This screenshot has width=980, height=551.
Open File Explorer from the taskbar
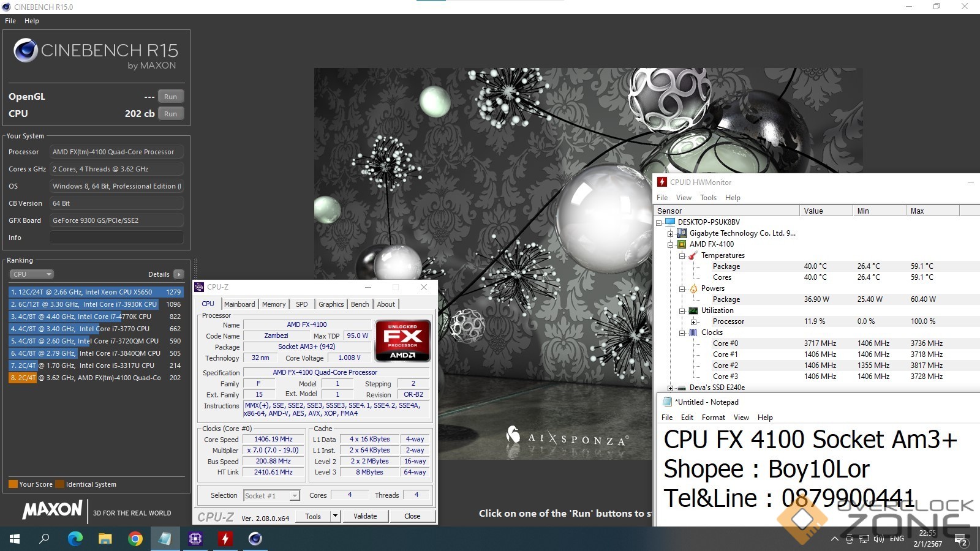[105, 539]
